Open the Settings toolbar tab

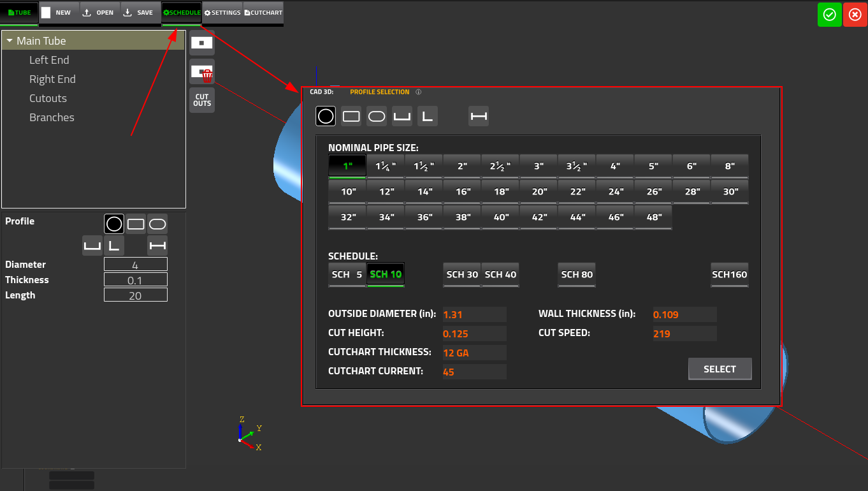pos(222,13)
